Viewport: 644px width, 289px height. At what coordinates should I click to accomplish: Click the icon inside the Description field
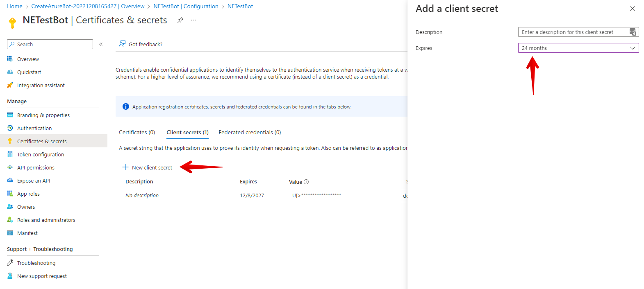point(633,32)
